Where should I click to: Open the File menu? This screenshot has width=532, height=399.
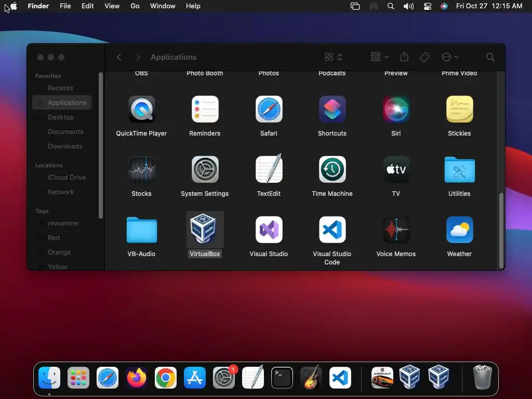(x=65, y=6)
